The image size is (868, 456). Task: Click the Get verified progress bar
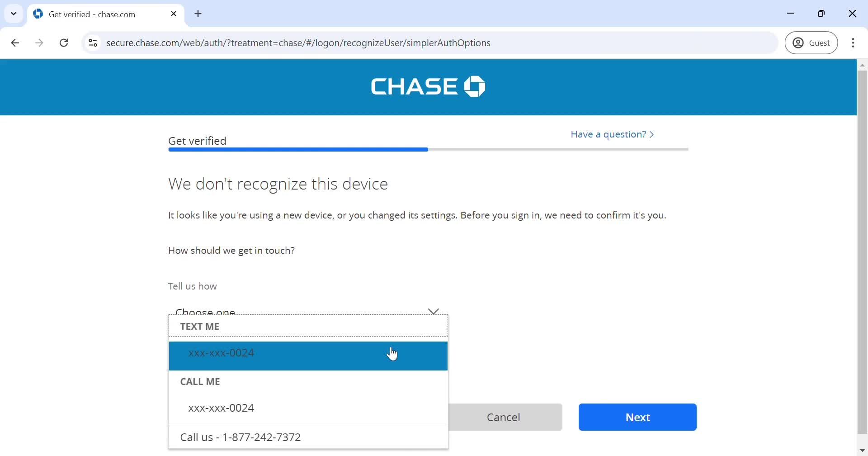[x=427, y=149]
